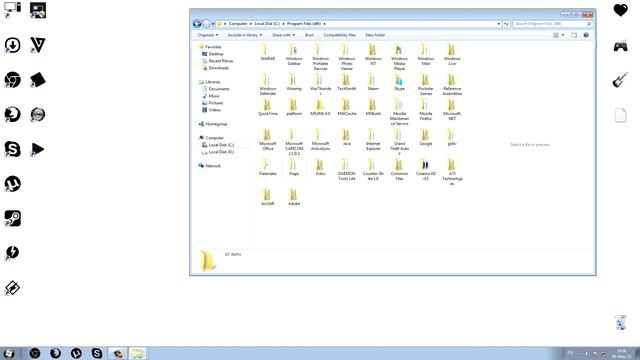Open the Include in library dropdown
Viewport: 640px width, 360px height.
point(245,35)
